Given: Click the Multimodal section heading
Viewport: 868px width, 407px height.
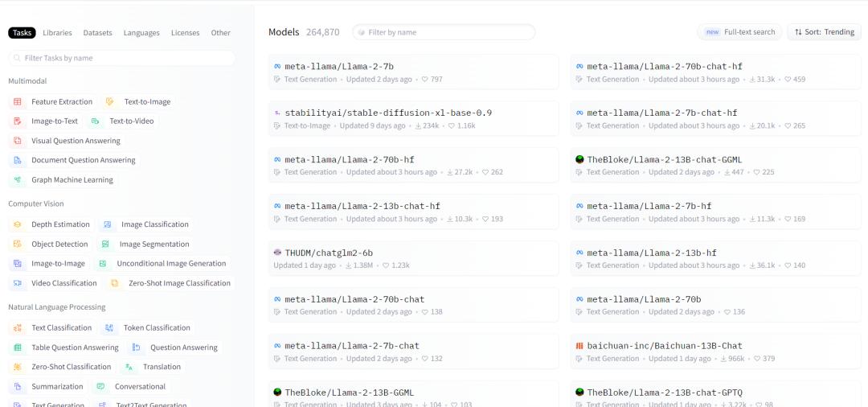Looking at the screenshot, I should pos(27,81).
